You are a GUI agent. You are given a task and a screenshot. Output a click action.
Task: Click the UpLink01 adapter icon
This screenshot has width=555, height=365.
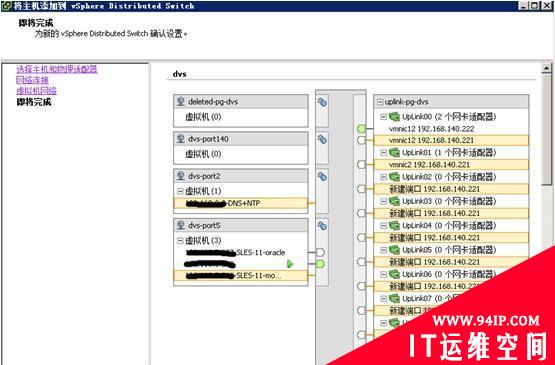click(394, 153)
